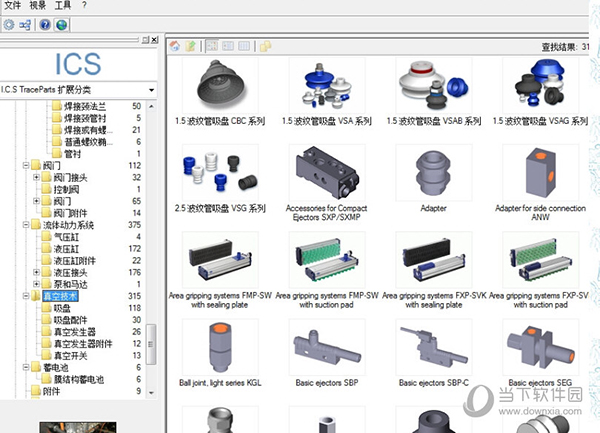Image resolution: width=600 pixels, height=433 pixels.
Task: Collapse the 蓄电池 tree node
Action: coord(26,367)
